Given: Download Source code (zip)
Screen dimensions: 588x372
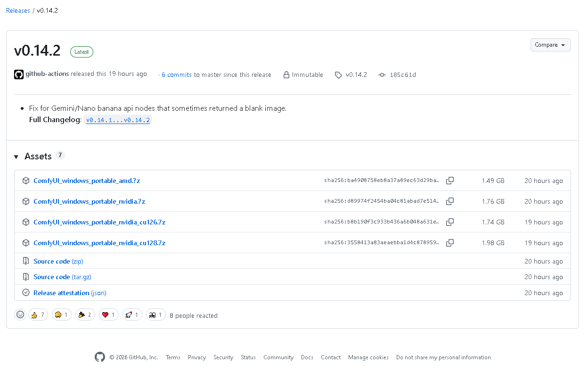Looking at the screenshot, I should (x=58, y=261).
